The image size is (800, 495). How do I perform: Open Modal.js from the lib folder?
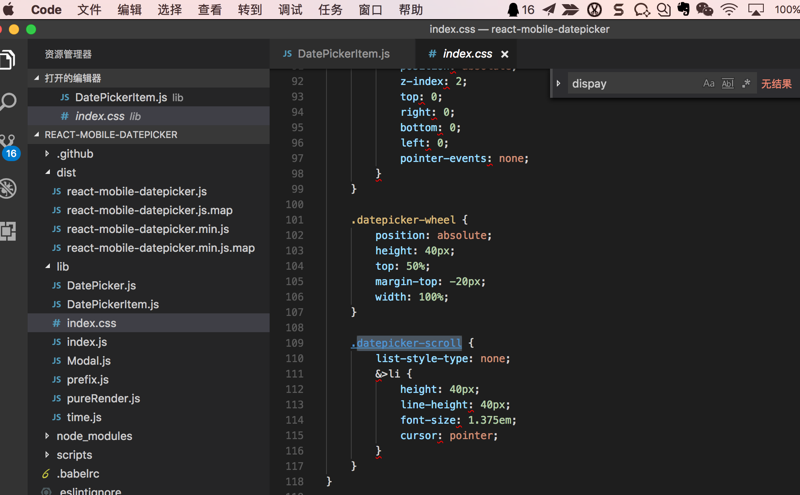(x=88, y=361)
